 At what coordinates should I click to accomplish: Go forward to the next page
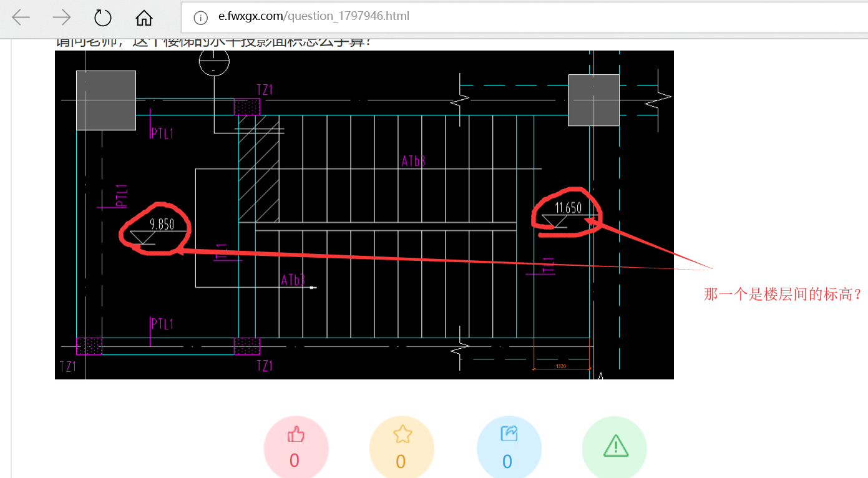click(62, 17)
